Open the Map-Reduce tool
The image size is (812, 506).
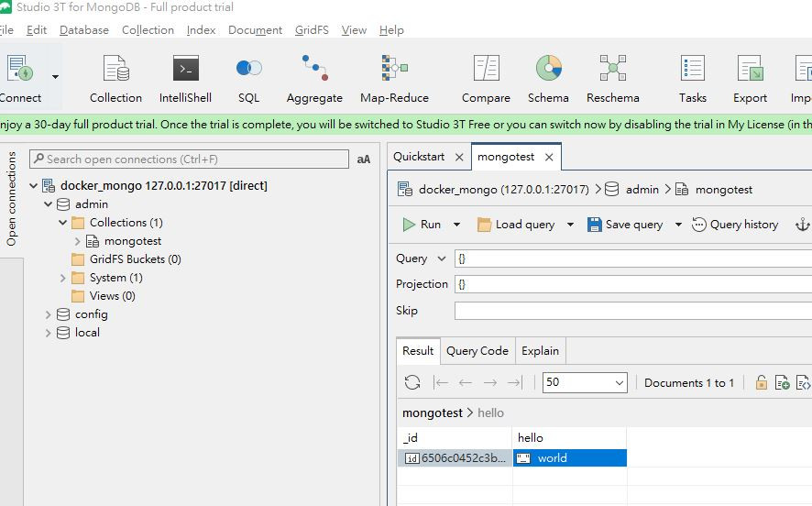(x=395, y=78)
